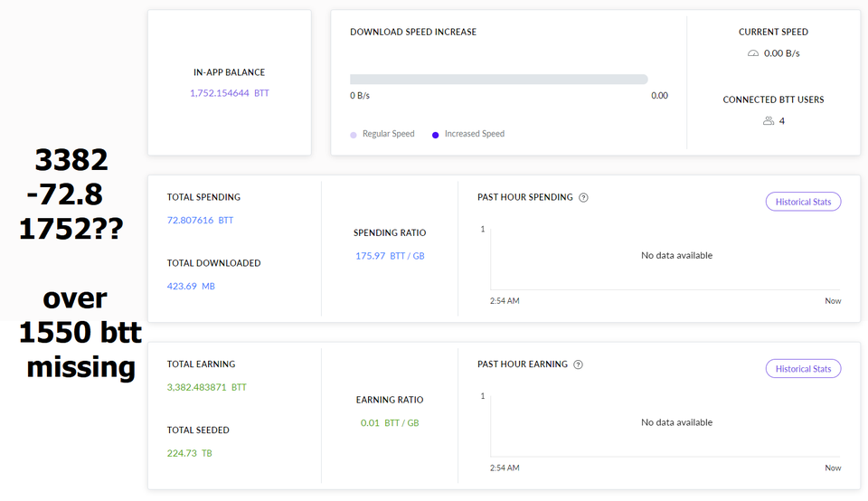Click the PAST HOUR SPENDING heading
This screenshot has width=868, height=501.
click(x=525, y=197)
